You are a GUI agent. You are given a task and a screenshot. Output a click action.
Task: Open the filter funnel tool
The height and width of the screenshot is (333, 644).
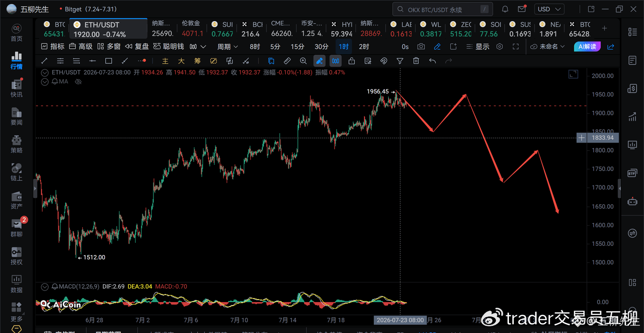click(400, 61)
